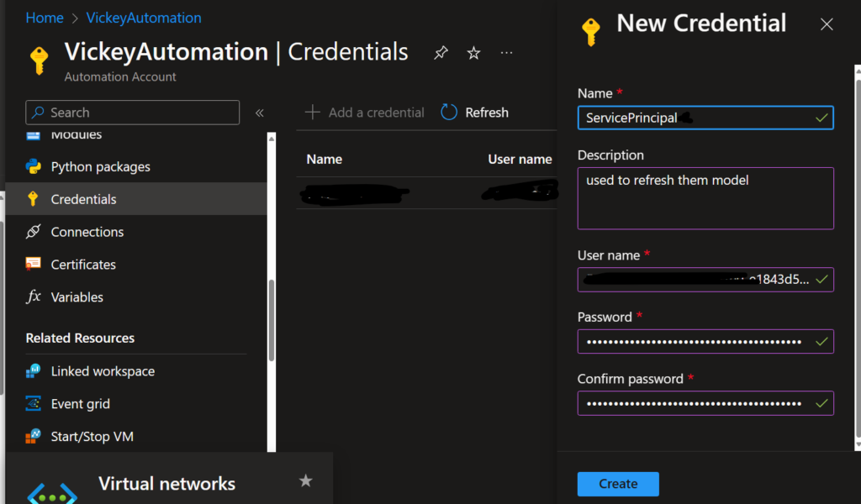Open Start/Stop VM under Related Resources

(x=92, y=437)
